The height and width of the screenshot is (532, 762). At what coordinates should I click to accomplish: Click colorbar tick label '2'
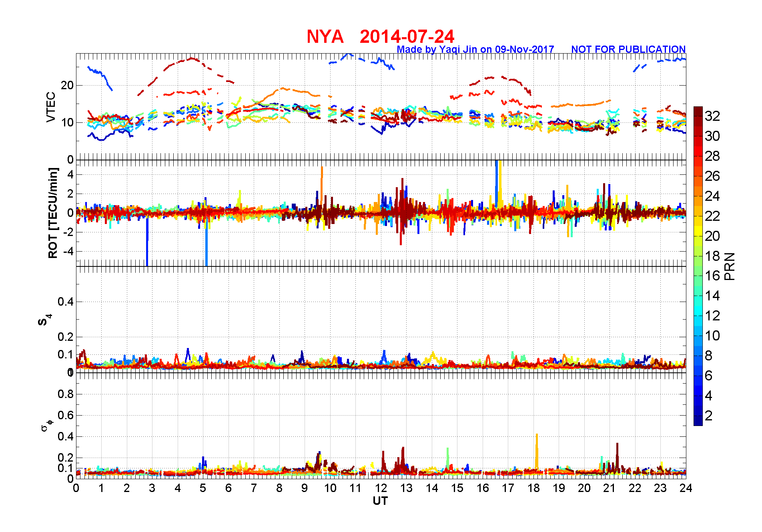708,416
